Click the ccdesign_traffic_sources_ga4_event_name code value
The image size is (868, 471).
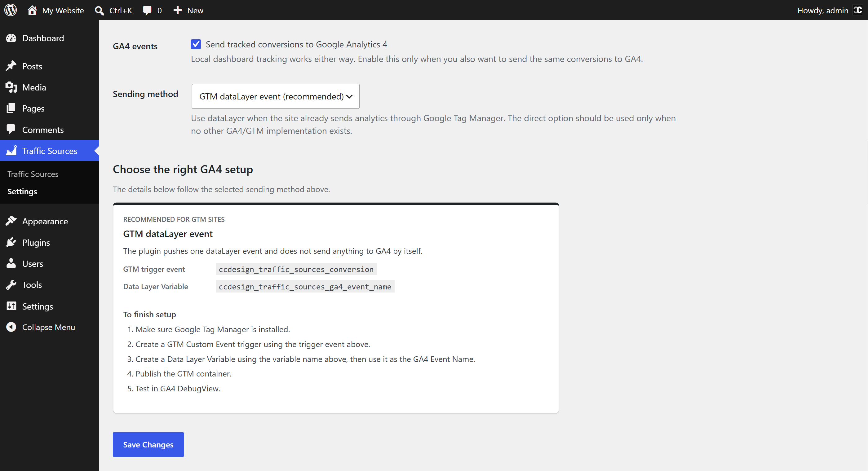coord(305,286)
